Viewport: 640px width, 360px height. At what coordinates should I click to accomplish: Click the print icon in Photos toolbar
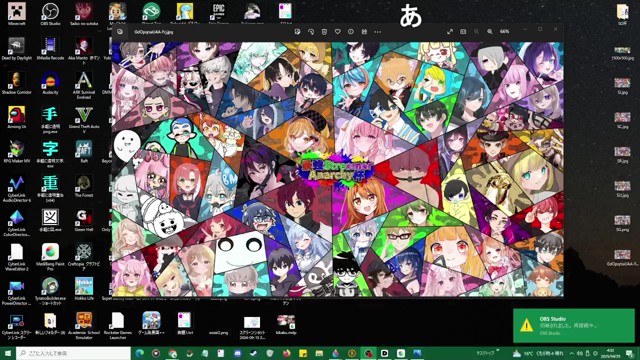pyautogui.click(x=364, y=31)
